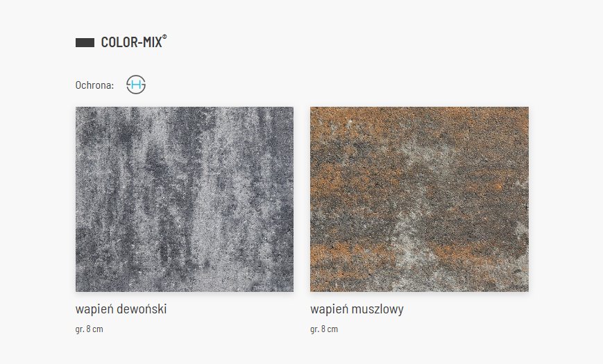Select the dark rectangle marker before COLOR-MIX
Screen dimensions: 603x364
click(85, 43)
